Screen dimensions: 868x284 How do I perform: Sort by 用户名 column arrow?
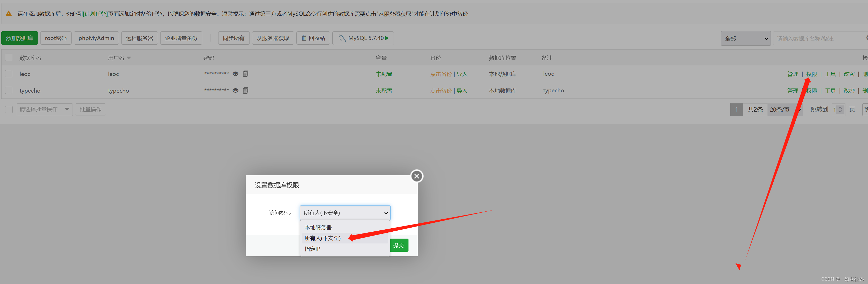pos(129,58)
